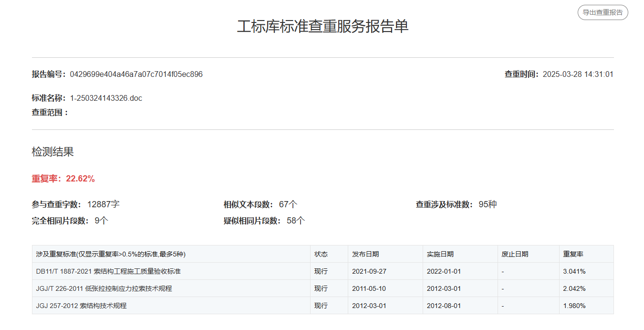644x330 pixels.
Task: Click the 重复率 table column header
Action: tap(573, 254)
